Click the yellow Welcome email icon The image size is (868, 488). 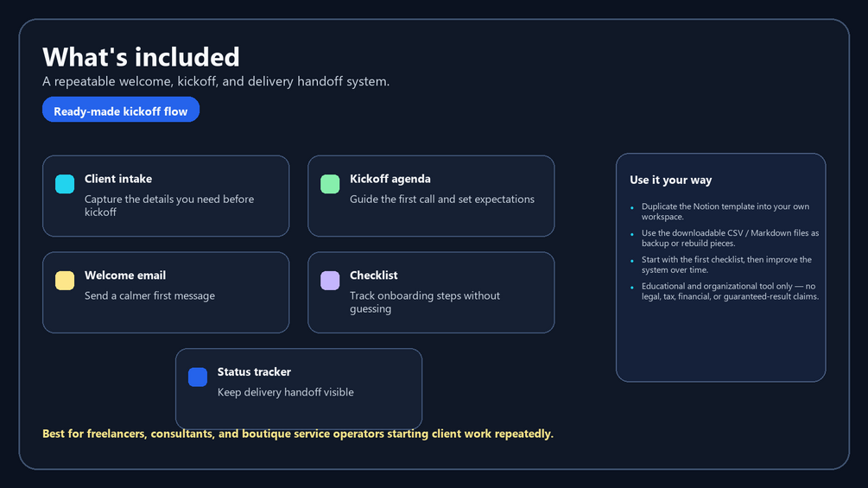click(65, 281)
